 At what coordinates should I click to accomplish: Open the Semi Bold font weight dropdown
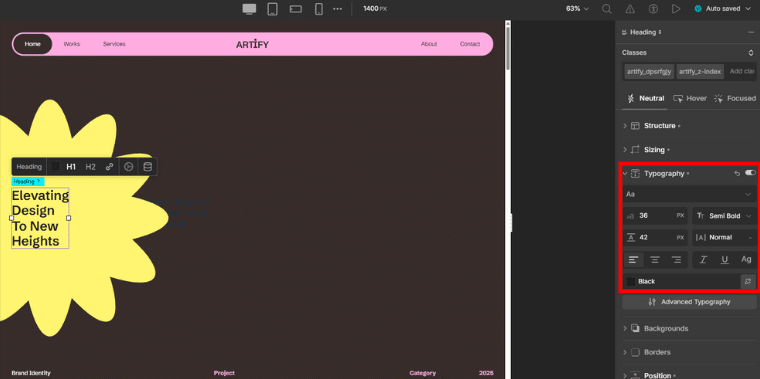tap(725, 216)
